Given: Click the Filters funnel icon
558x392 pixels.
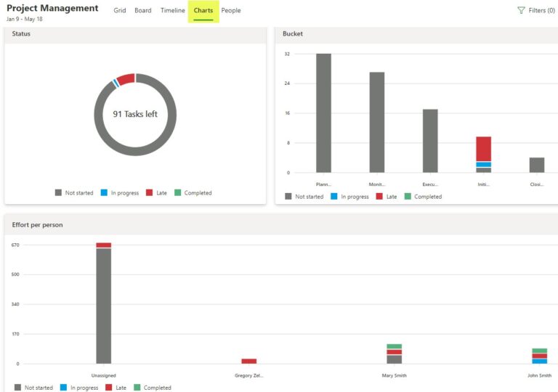Looking at the screenshot, I should (x=521, y=10).
